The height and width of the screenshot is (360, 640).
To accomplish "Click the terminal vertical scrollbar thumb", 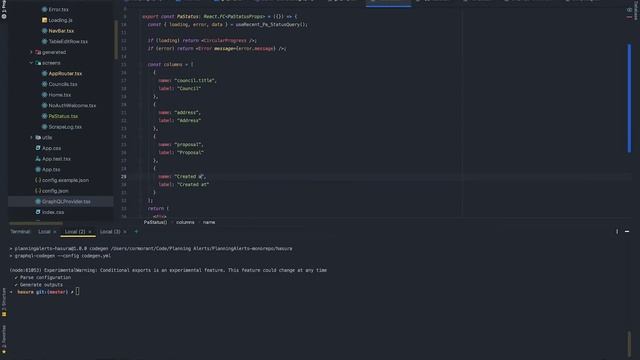I will coord(629,343).
